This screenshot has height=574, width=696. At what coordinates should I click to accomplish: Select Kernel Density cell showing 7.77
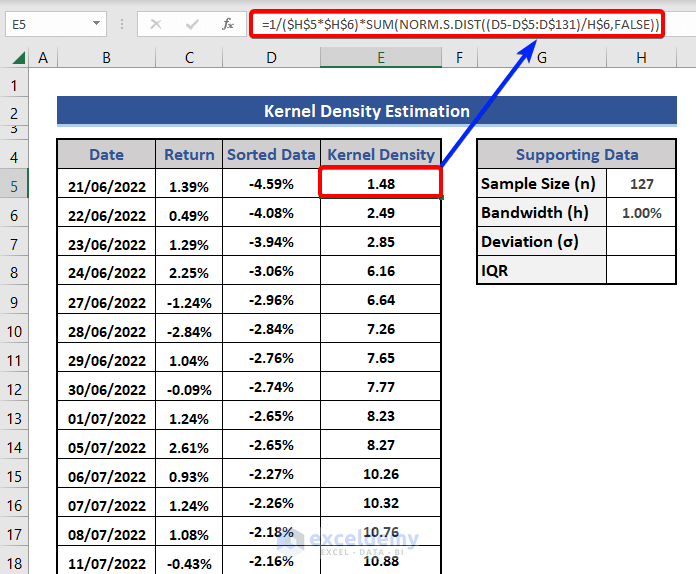pyautogui.click(x=381, y=387)
